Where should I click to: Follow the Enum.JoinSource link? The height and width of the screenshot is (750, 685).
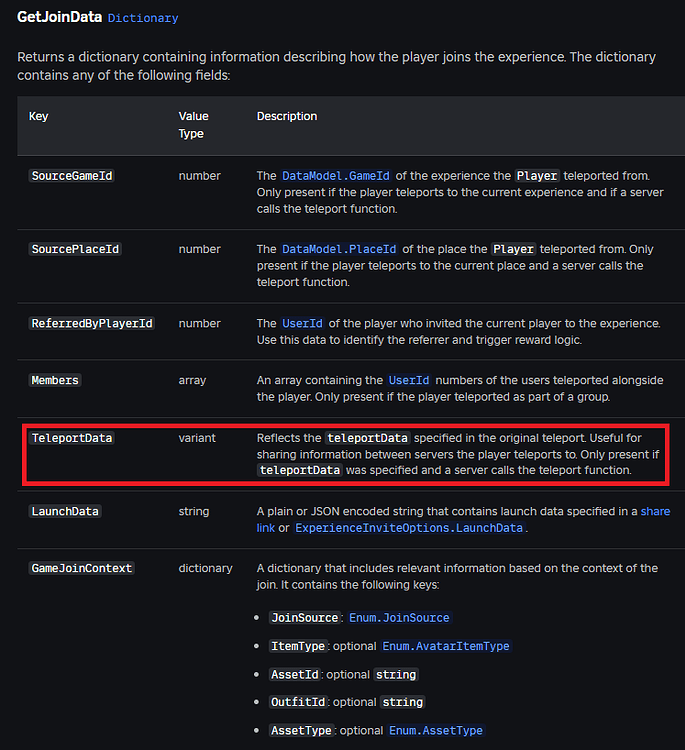pyautogui.click(x=399, y=618)
